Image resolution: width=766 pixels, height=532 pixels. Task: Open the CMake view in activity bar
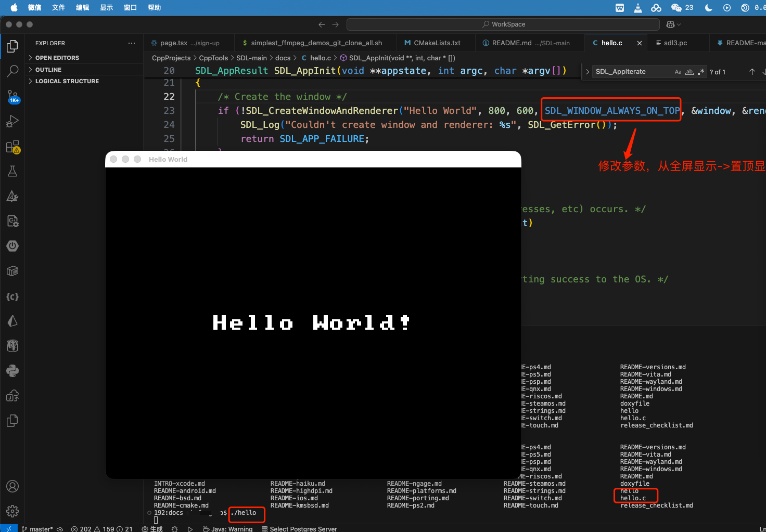pos(12,196)
